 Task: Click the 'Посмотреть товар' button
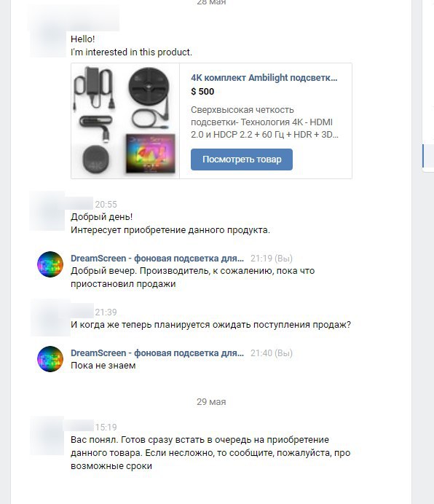[x=242, y=160]
